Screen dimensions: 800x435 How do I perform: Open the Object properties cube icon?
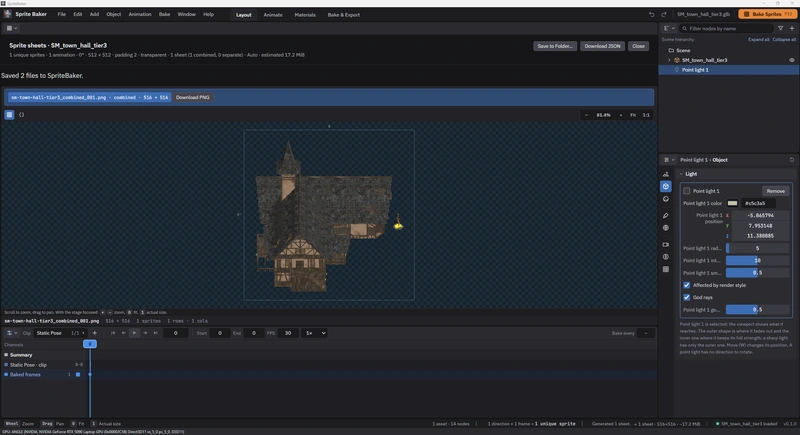666,187
